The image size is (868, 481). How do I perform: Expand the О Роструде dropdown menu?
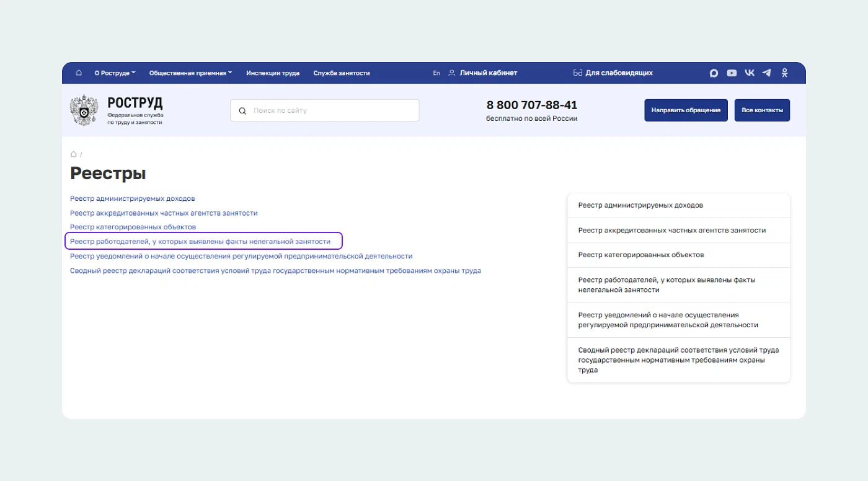click(115, 73)
